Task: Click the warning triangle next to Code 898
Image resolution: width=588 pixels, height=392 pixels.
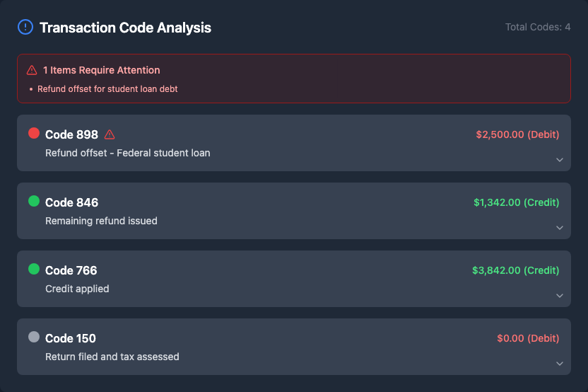Action: tap(110, 134)
